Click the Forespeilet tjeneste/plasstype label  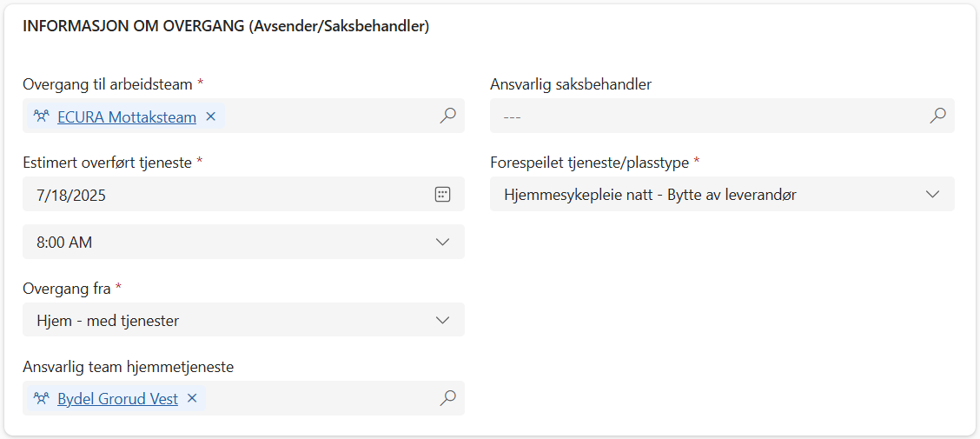589,163
